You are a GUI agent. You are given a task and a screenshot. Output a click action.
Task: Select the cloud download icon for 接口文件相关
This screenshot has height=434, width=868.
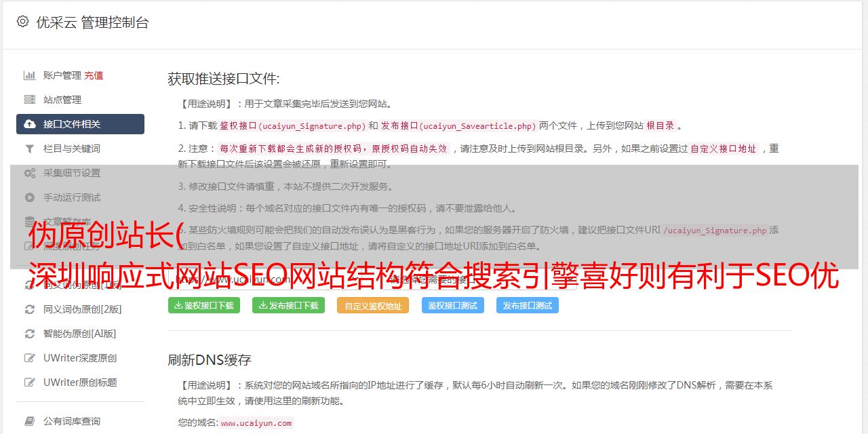30,124
